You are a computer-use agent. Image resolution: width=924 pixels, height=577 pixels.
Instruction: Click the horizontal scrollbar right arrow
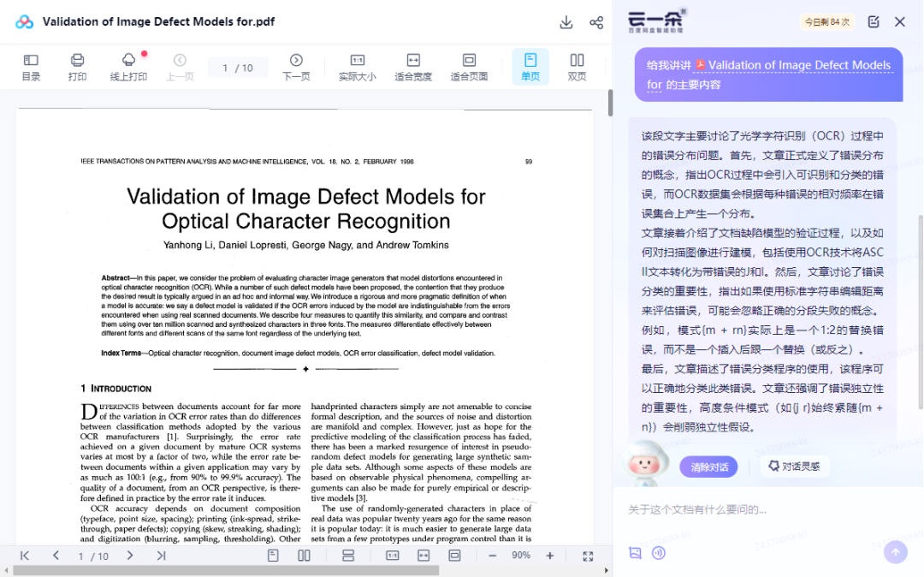(607, 570)
